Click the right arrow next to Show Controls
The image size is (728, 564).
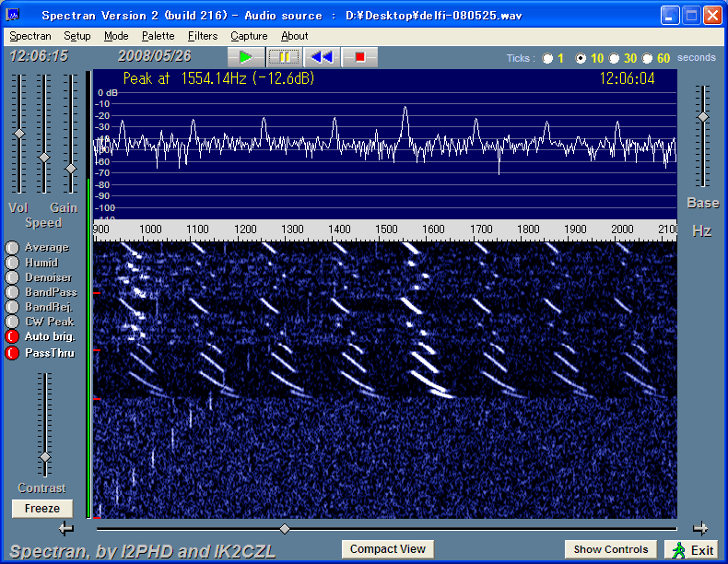(x=699, y=528)
